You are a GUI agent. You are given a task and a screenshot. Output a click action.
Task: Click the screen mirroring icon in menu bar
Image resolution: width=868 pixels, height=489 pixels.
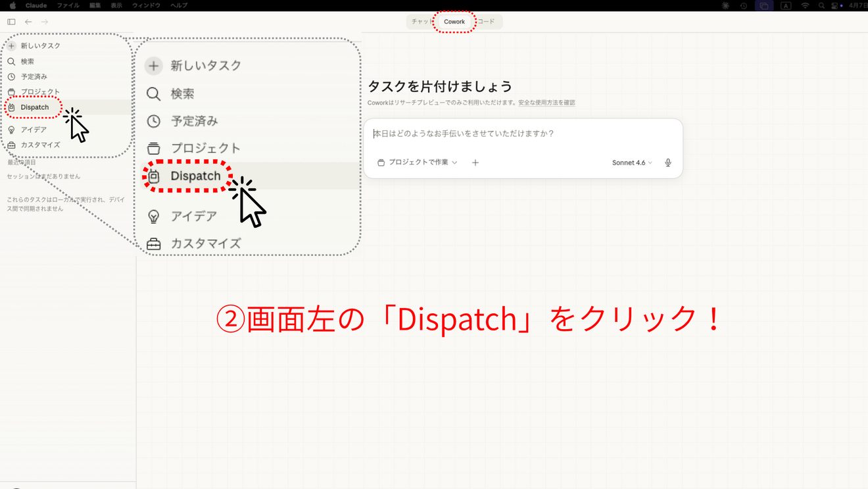[x=764, y=5]
